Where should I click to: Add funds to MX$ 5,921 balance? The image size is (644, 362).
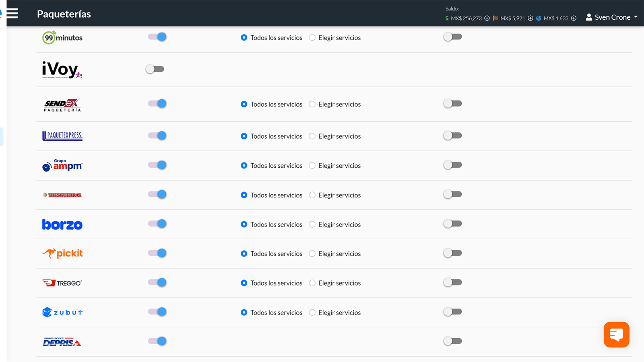pyautogui.click(x=530, y=18)
